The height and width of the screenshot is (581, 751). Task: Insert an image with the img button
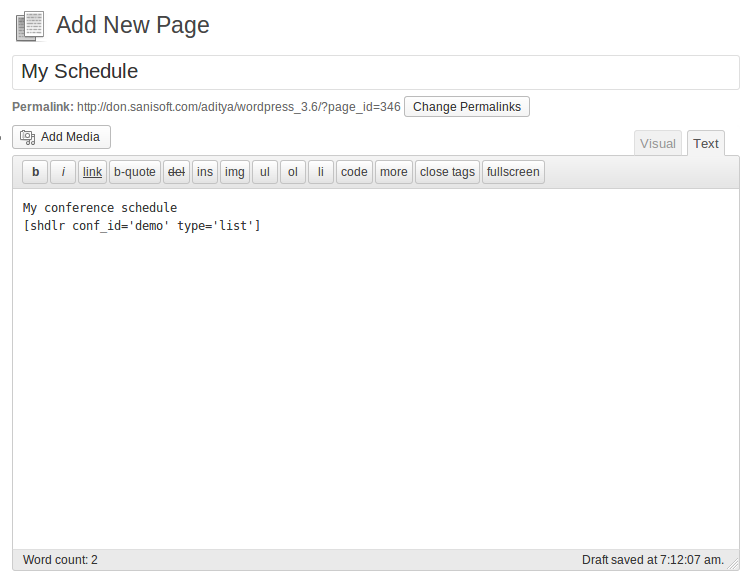(x=235, y=172)
